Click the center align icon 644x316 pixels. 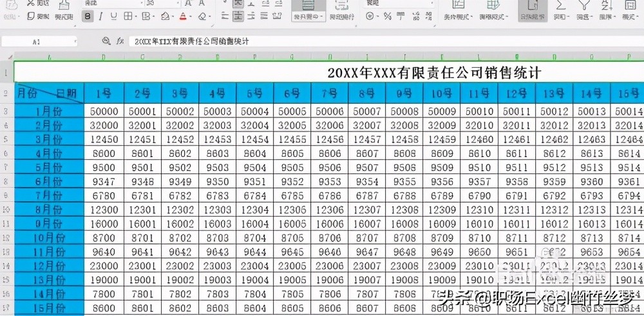coord(238,16)
